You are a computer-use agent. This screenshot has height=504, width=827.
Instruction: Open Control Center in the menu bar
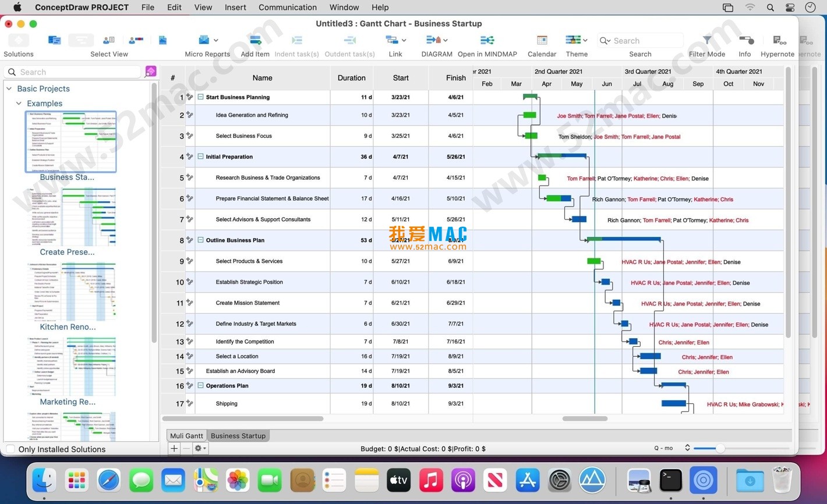790,8
